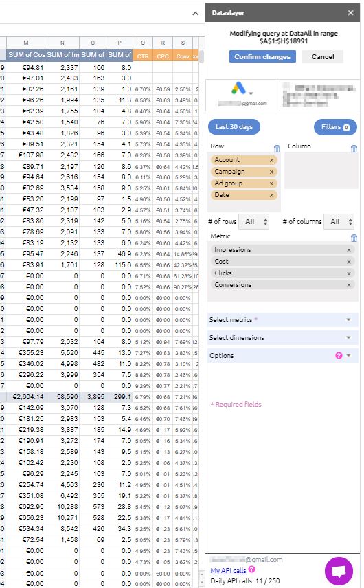The height and width of the screenshot is (588, 364).
Task: Collapse the toolbar with the up chevron
Action: point(195,14)
